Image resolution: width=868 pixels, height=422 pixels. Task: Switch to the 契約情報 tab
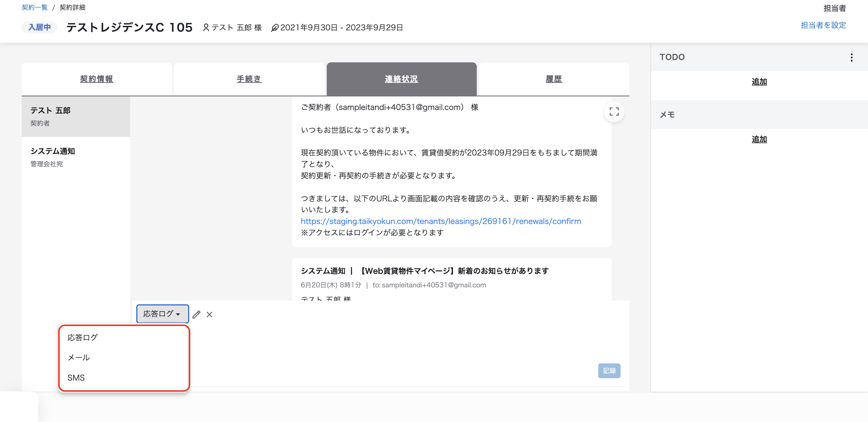tap(97, 79)
